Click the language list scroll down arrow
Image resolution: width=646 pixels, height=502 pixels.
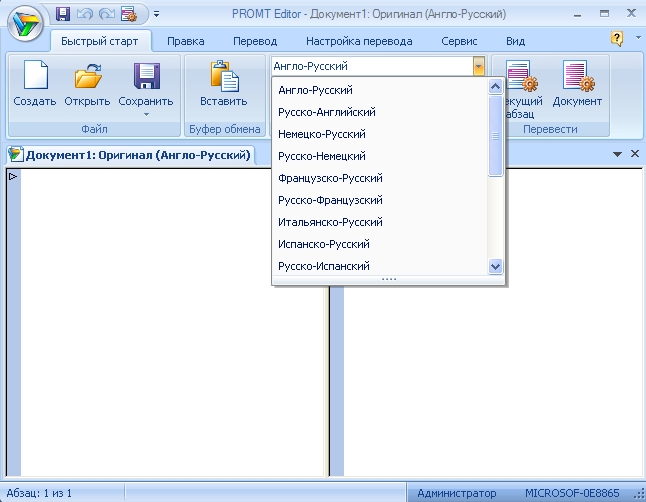pyautogui.click(x=495, y=267)
